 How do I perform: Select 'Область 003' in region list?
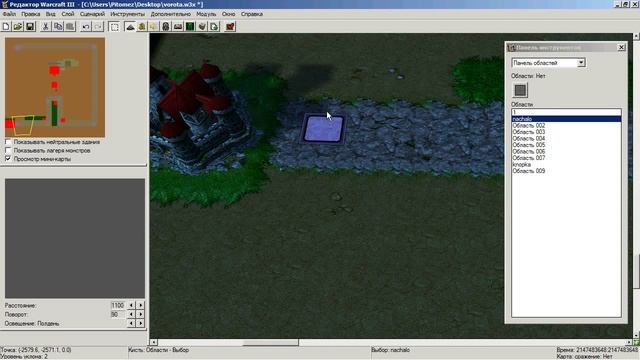click(567, 132)
